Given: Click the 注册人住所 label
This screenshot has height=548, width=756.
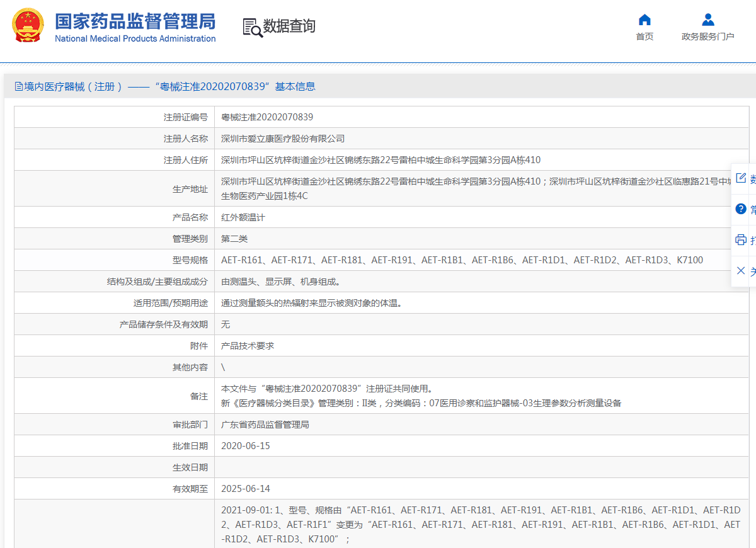Looking at the screenshot, I should 185,160.
